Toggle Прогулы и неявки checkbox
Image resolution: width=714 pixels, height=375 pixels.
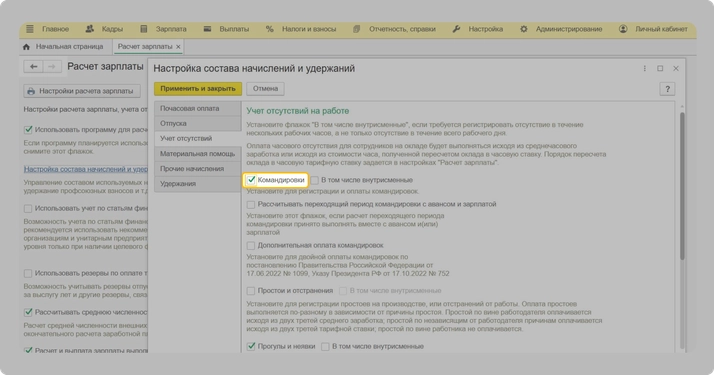pos(251,346)
